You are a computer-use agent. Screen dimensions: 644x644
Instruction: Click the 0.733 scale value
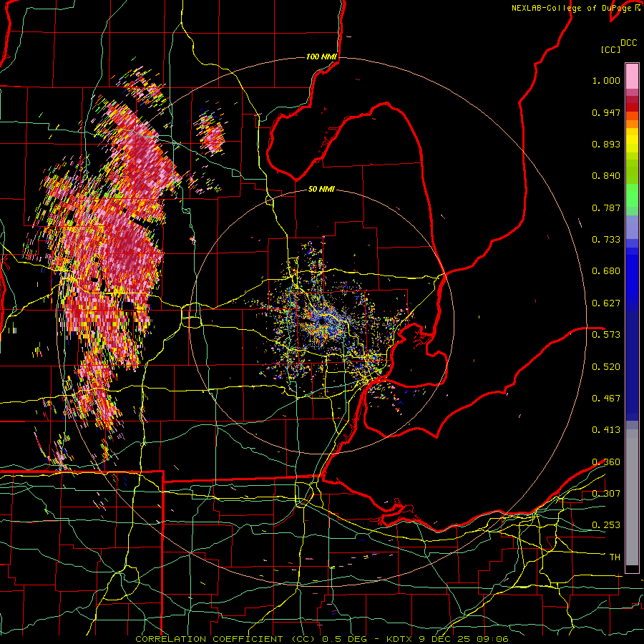tap(606, 240)
